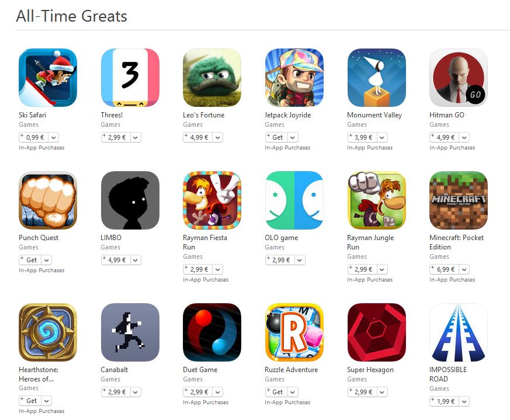
Task: Select the Monument Valley app icon
Action: (x=376, y=78)
